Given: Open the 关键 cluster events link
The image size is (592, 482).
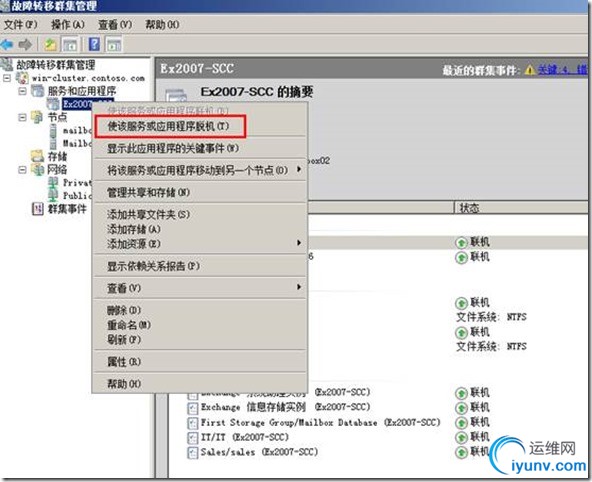Looking at the screenshot, I should click(562, 70).
